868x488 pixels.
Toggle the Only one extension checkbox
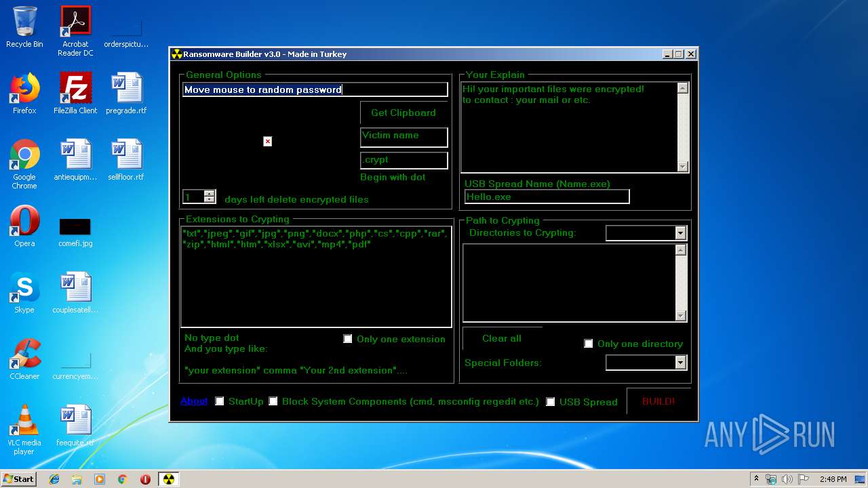[348, 339]
